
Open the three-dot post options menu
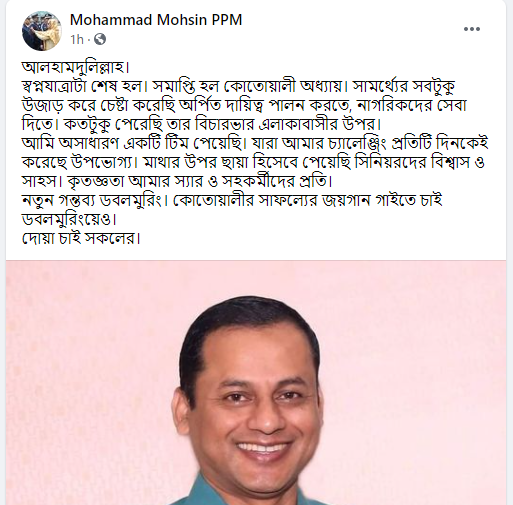tap(472, 29)
